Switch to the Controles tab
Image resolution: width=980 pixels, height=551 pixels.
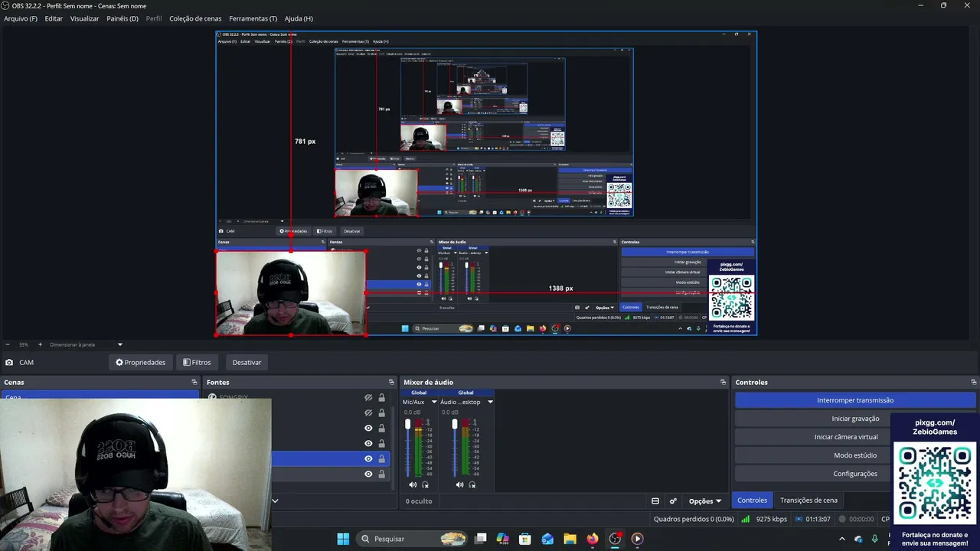[x=752, y=500]
